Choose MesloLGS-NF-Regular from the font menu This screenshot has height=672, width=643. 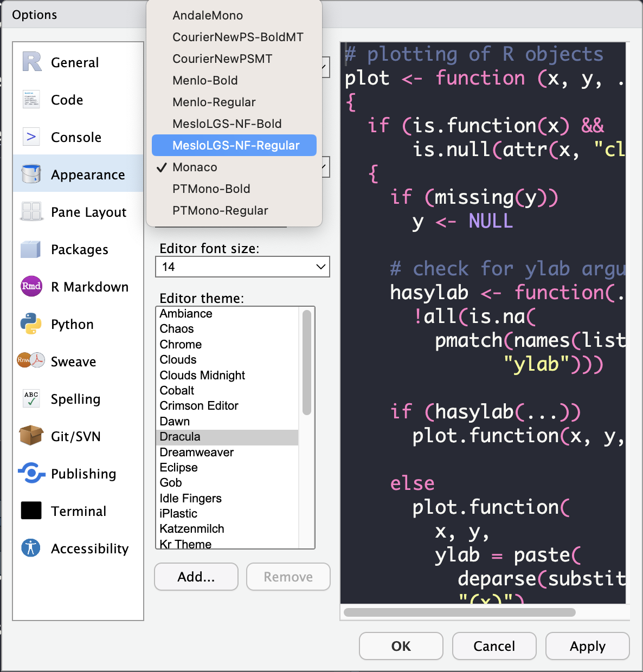234,145
